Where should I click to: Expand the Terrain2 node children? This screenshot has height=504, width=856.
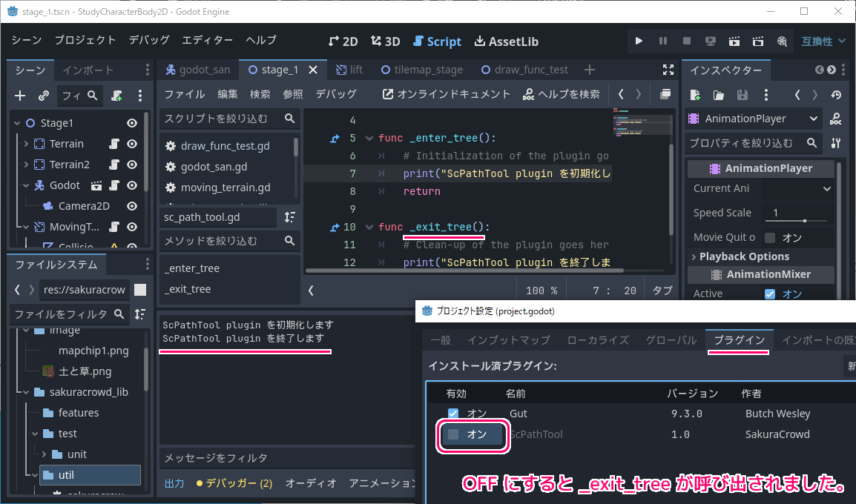coord(26,165)
